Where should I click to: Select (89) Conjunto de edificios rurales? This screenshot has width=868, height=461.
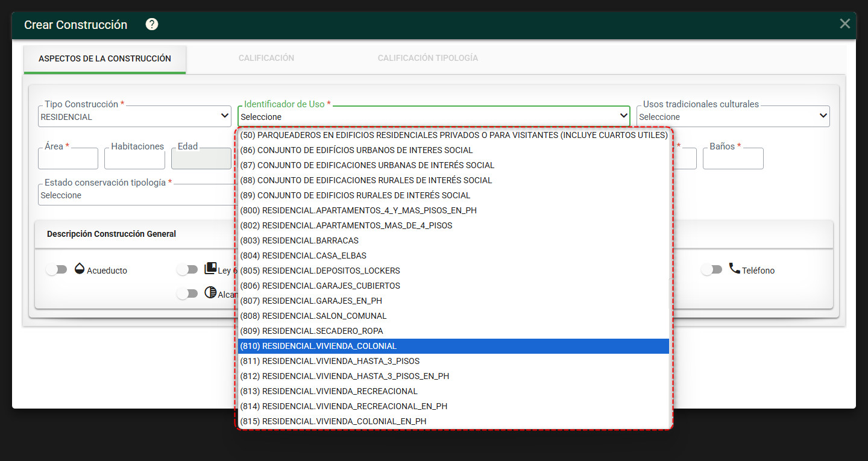point(454,195)
